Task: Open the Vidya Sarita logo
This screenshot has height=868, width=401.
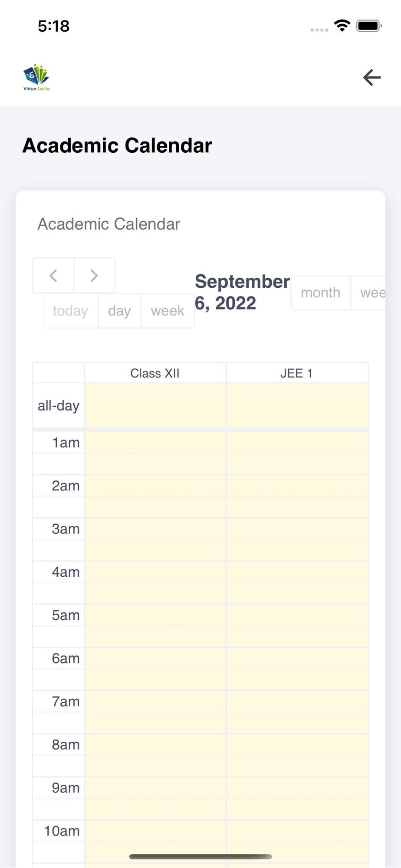Action: pyautogui.click(x=36, y=78)
